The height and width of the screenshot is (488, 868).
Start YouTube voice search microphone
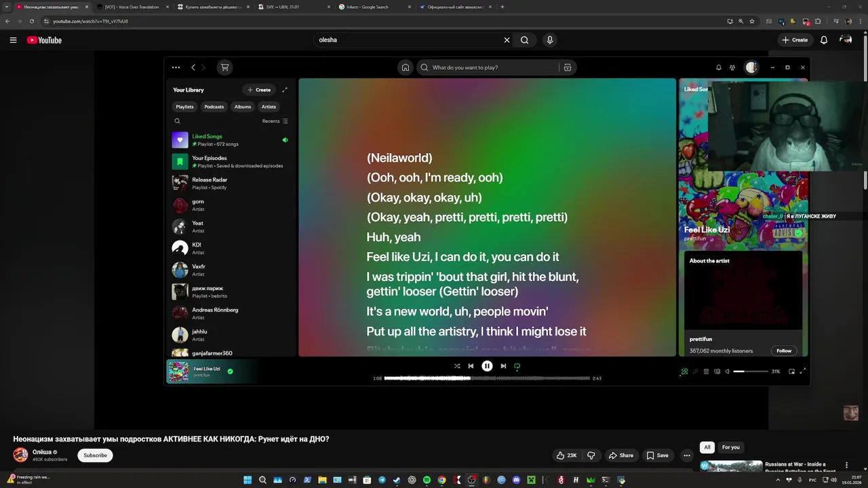(550, 40)
